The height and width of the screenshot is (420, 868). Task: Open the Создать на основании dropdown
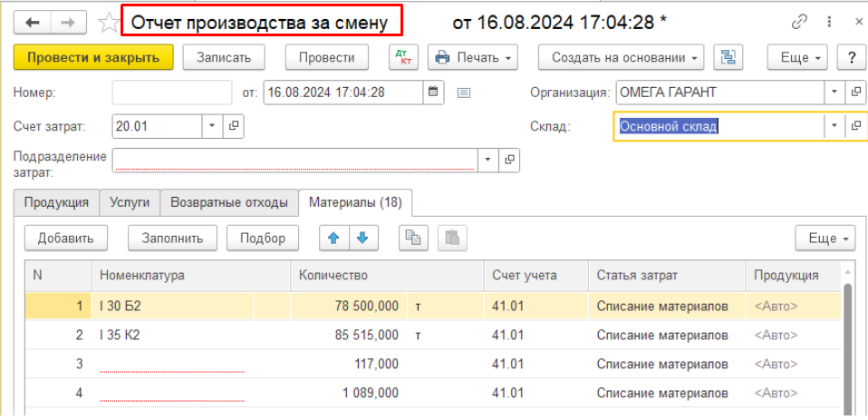point(622,58)
